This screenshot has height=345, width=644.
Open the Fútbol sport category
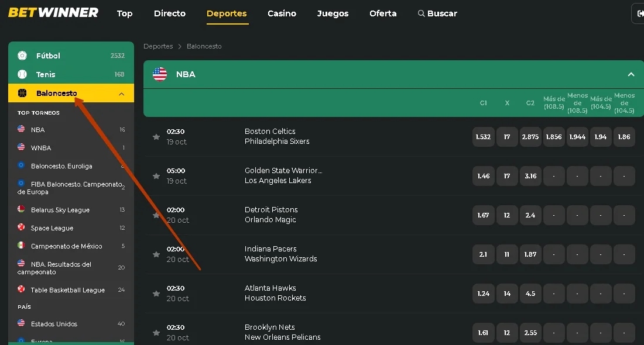point(71,56)
